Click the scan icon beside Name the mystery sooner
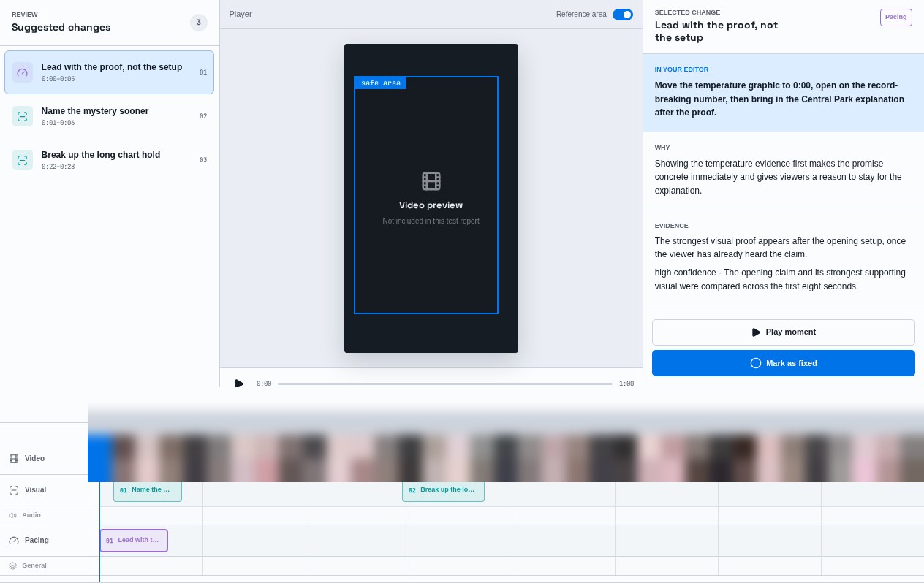 point(23,116)
